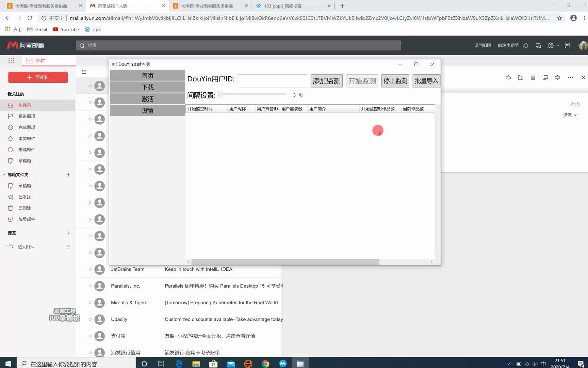Open Task View on the taskbar

pyautogui.click(x=161, y=364)
